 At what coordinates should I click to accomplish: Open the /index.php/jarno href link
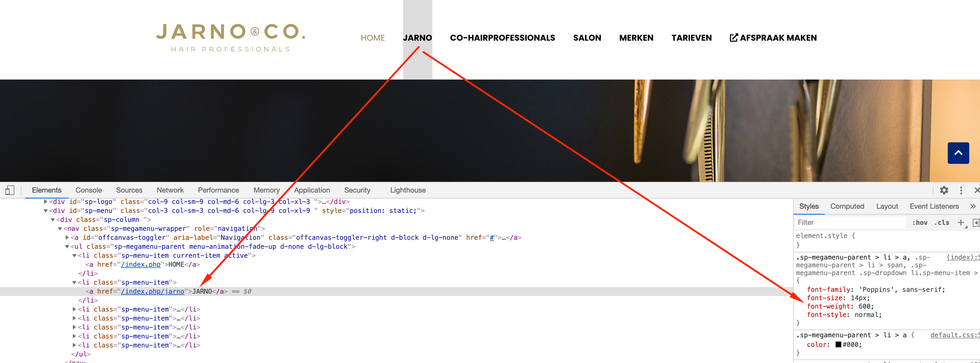(152, 292)
